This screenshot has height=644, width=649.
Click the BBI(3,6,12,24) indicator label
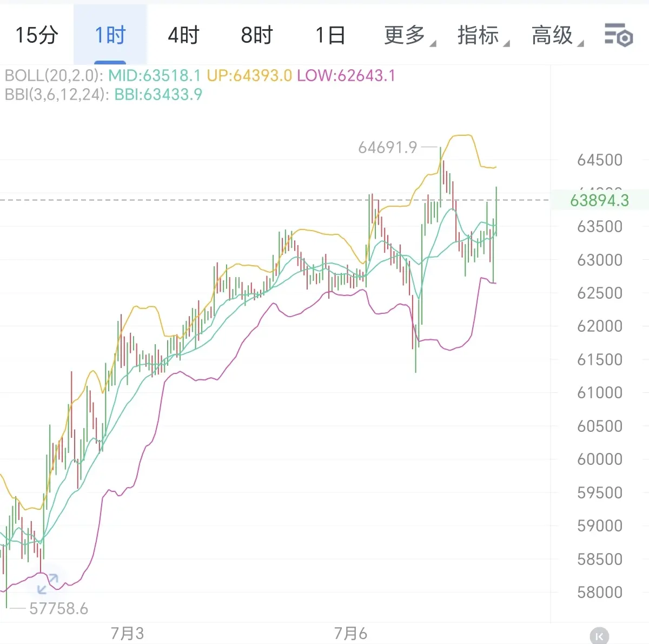(57, 95)
